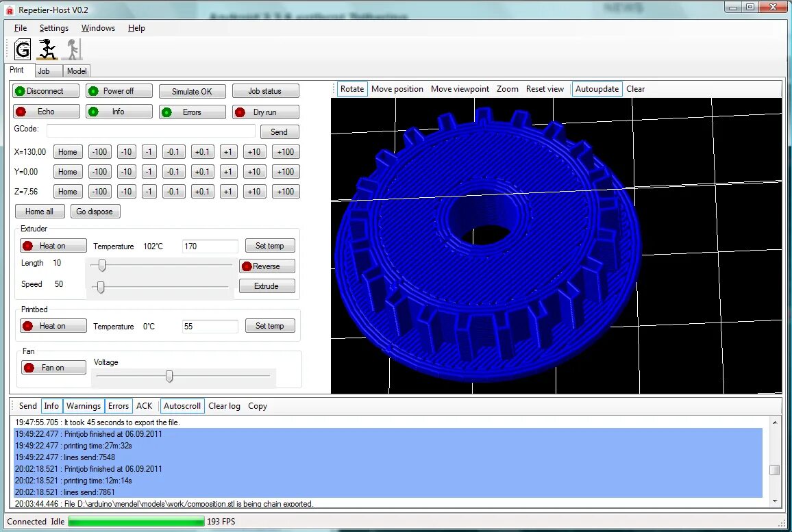Click the Simulate OK button

tap(192, 91)
